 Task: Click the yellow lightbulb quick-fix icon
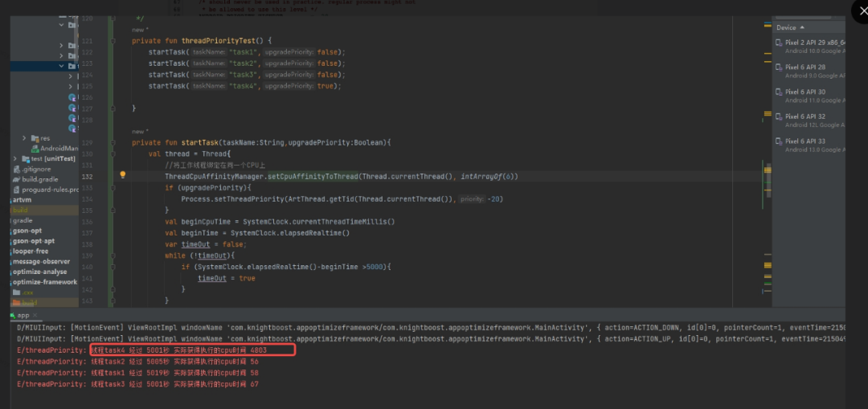[x=123, y=175]
